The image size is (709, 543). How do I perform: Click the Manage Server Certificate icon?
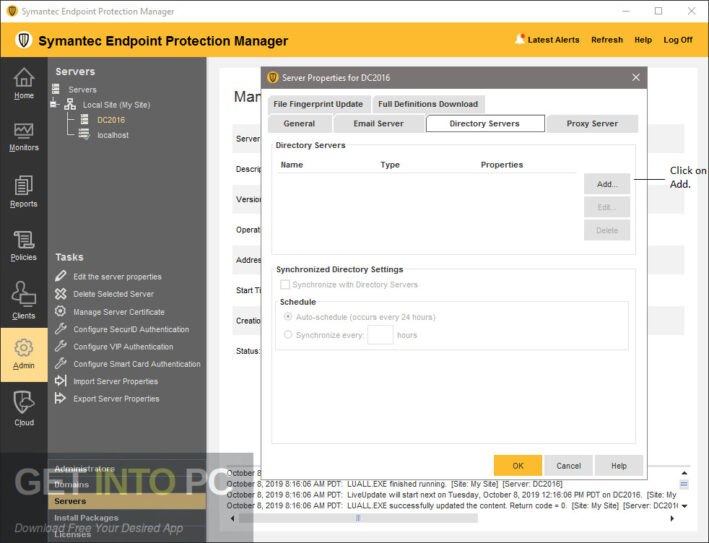61,312
